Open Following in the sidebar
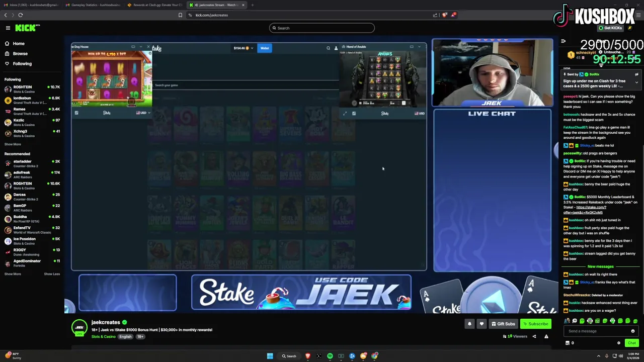Viewport: 644px width, 362px height. 22,64
